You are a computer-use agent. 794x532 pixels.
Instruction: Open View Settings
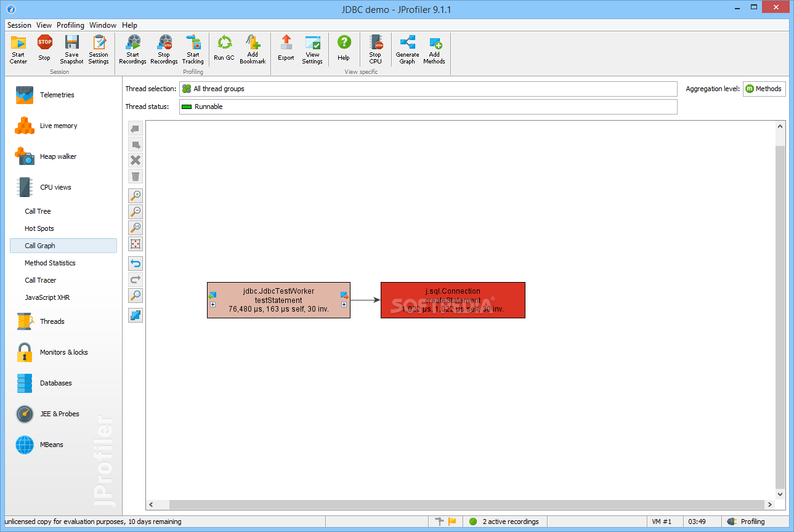pos(312,49)
